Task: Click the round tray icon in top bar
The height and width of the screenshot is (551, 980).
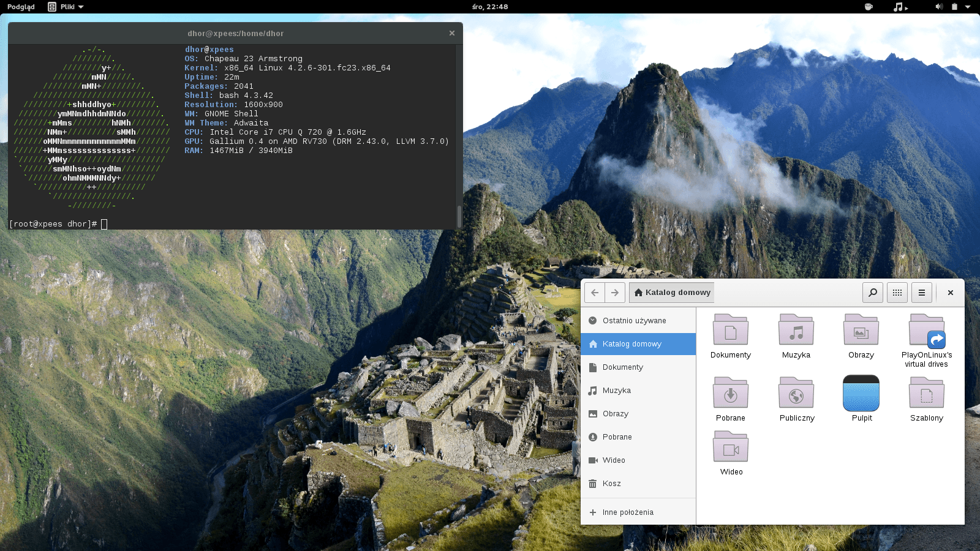Action: 868,7
